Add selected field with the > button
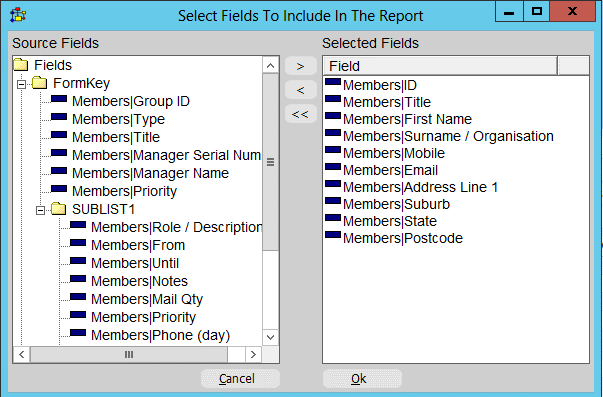The image size is (603, 397). (301, 66)
